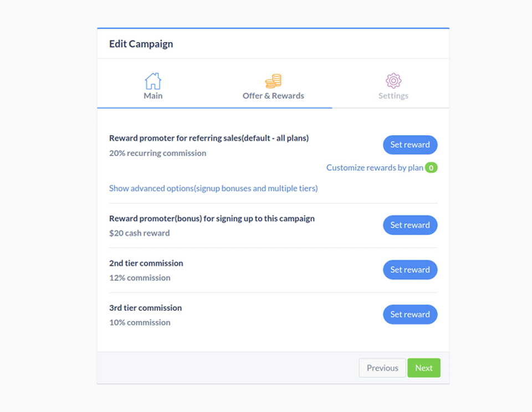
Task: Open the Settings tab label
Action: coord(393,96)
